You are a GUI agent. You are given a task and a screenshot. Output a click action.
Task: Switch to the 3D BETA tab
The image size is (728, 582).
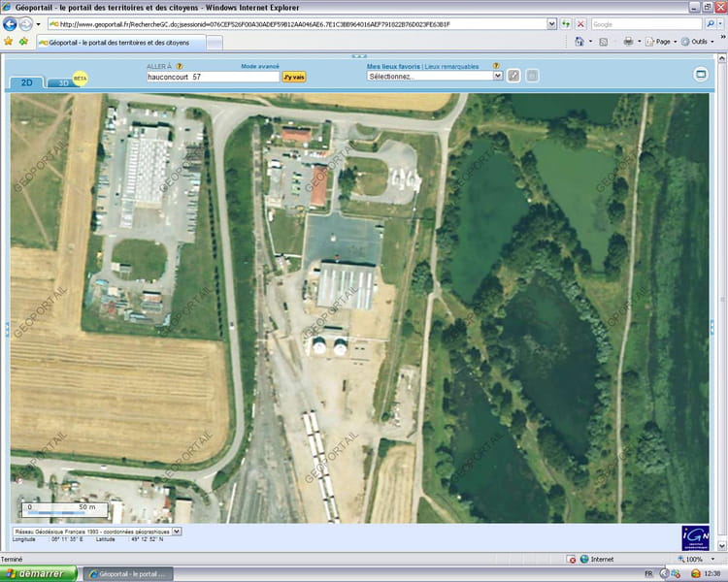point(66,82)
